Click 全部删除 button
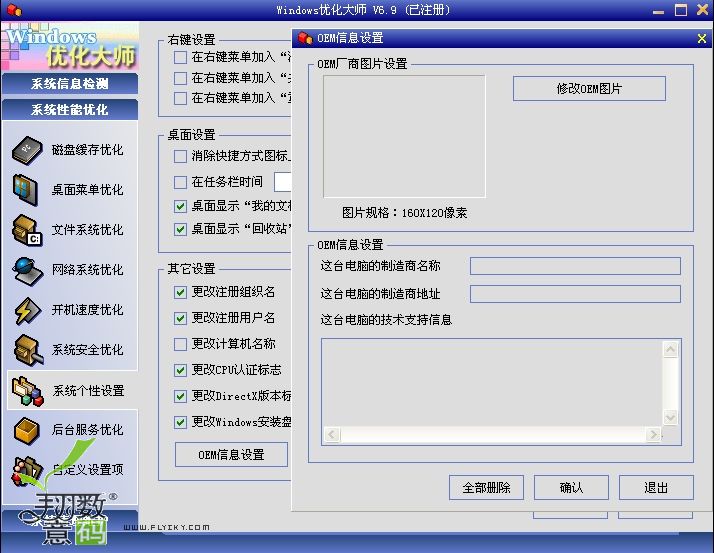 pos(486,487)
